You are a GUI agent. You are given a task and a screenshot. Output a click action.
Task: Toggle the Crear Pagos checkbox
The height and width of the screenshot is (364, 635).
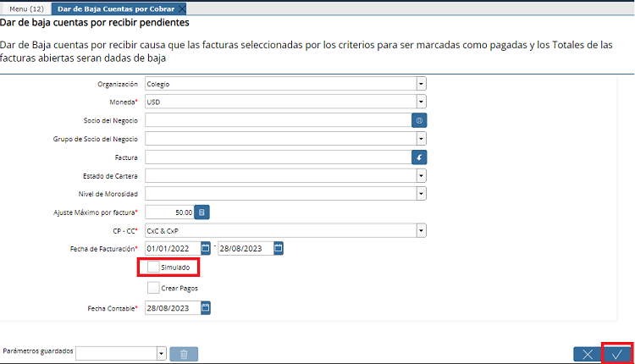tap(153, 288)
